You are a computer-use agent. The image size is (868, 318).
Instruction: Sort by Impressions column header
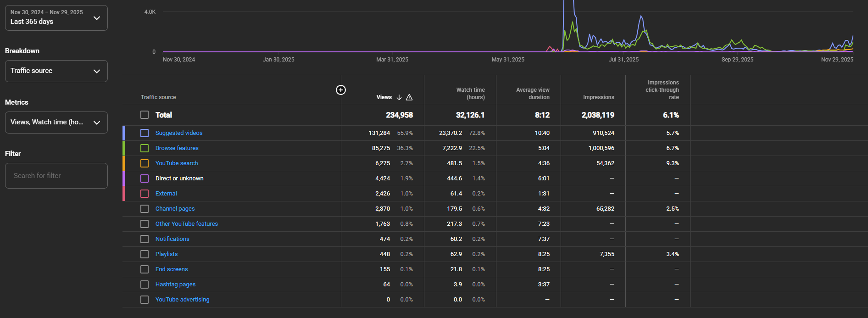click(x=598, y=97)
